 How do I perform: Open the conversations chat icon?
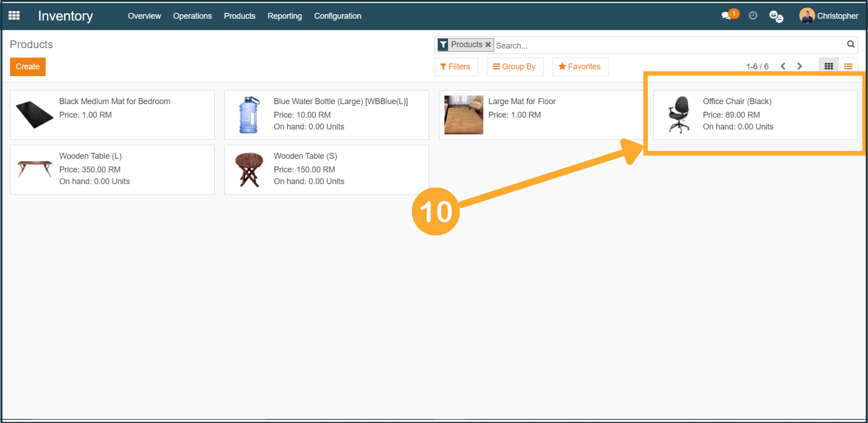tap(726, 16)
